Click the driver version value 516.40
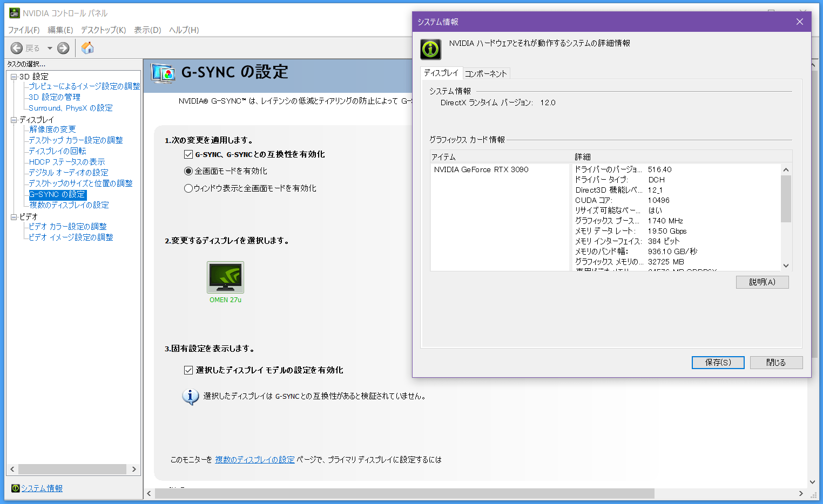Viewport: 823px width, 504px height. 660,169
